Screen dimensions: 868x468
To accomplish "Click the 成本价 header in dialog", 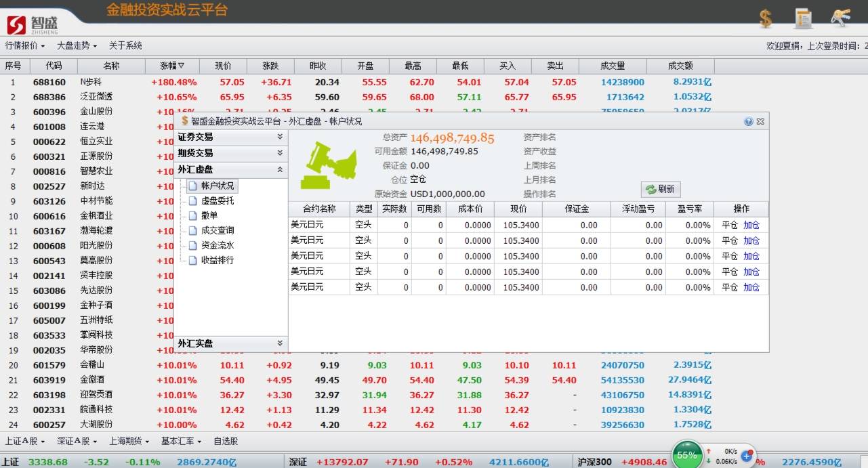I will pos(470,209).
